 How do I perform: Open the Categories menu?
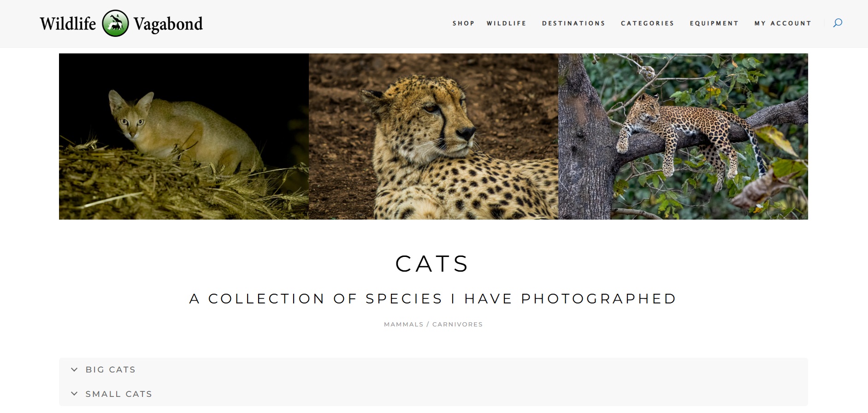[x=647, y=23]
